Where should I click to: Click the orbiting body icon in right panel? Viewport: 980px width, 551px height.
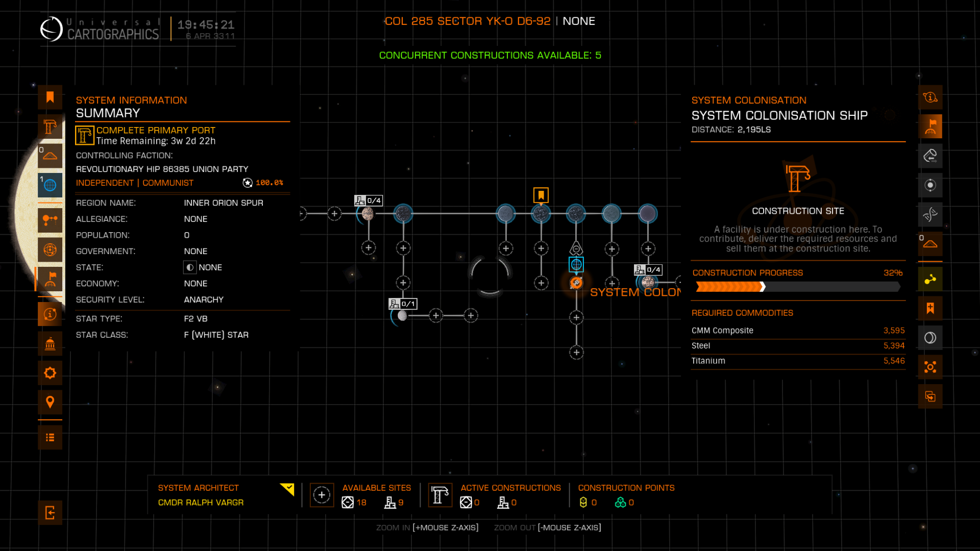(930, 185)
